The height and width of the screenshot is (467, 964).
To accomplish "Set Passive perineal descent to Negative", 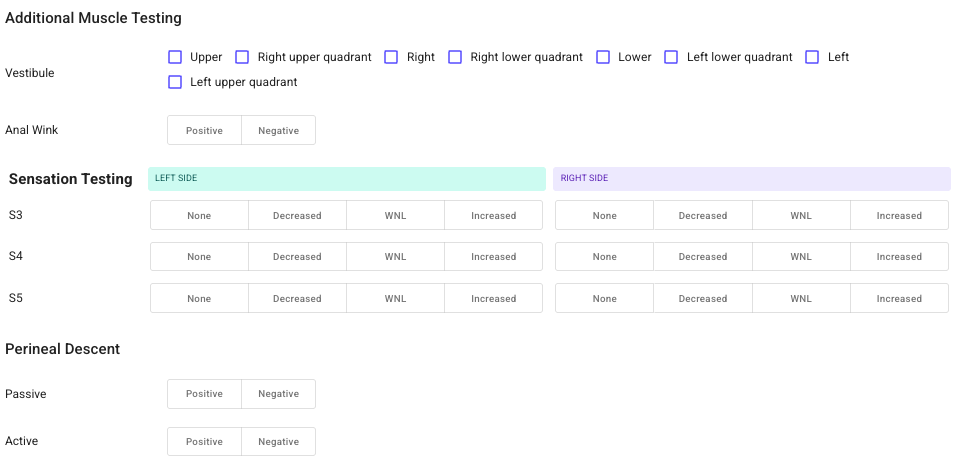I will pyautogui.click(x=278, y=394).
